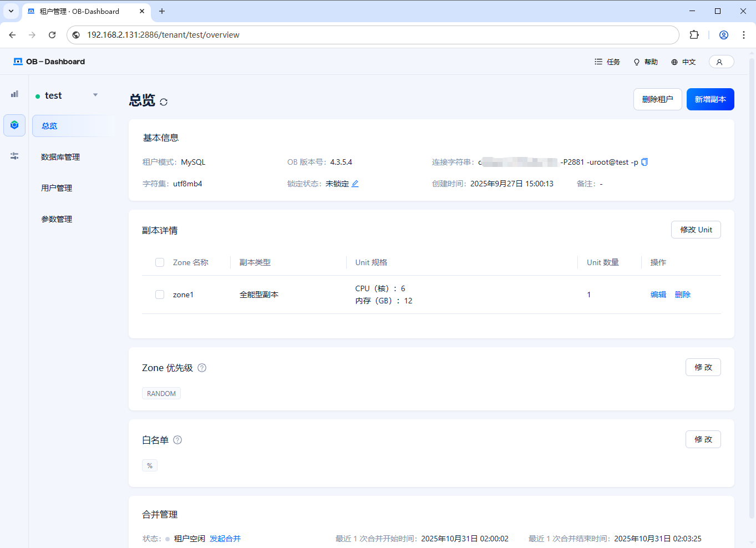Open the user profile avatar button

721,62
